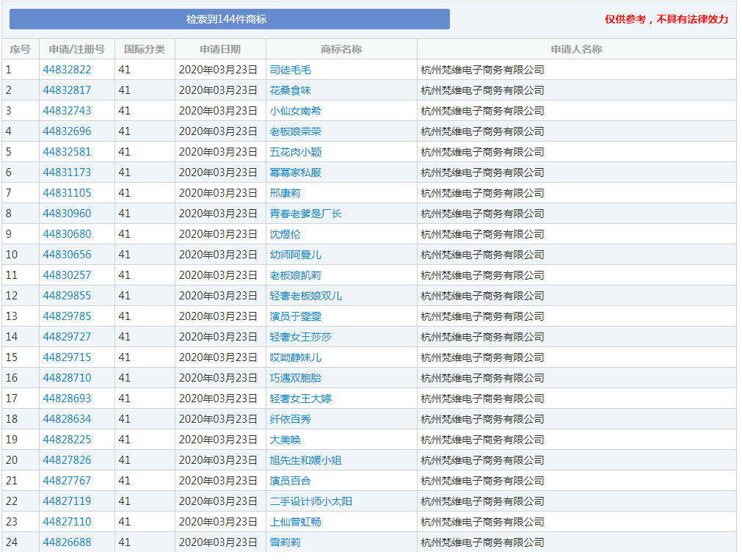
Task: View trademark 哎呦静妹儿
Action: [x=295, y=357]
